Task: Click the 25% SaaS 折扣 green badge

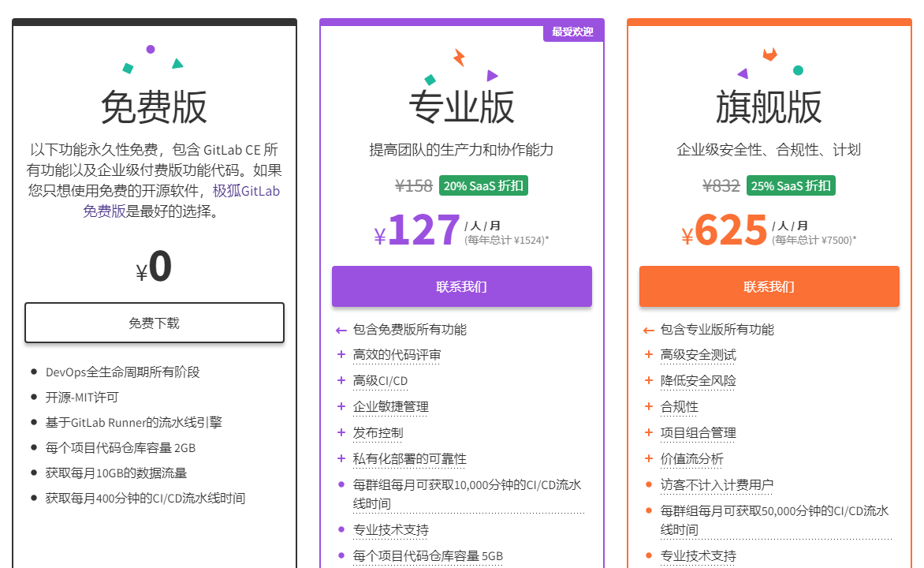Action: (x=790, y=186)
